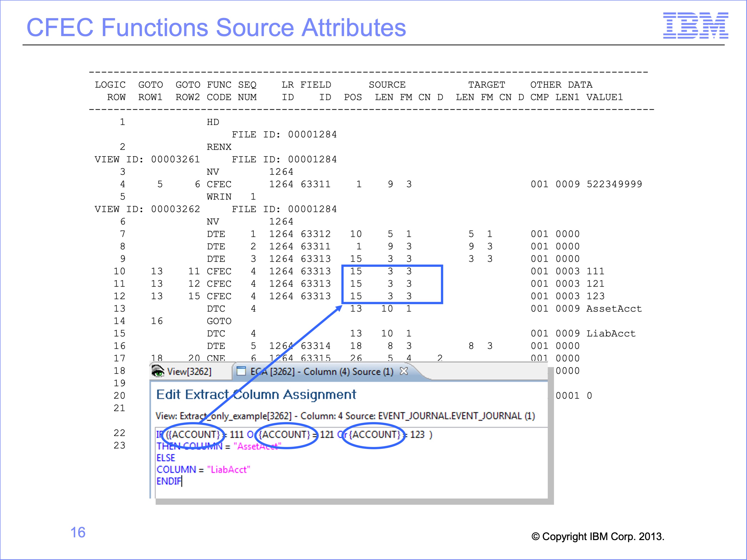Click the second circled {ACCOUNT} field
The height and width of the screenshot is (560, 747).
click(284, 435)
